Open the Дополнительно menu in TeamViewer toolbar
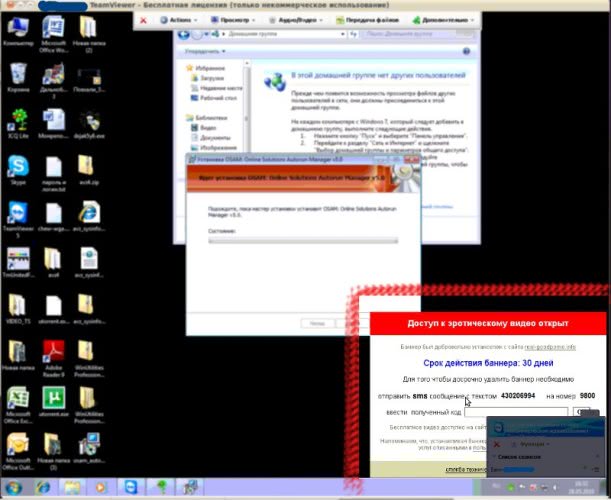The image size is (611, 500). [x=443, y=20]
